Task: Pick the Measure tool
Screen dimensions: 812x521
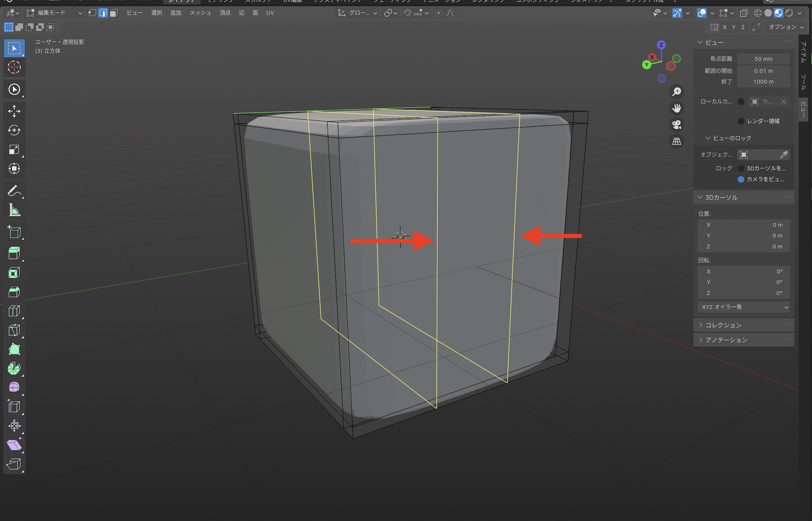Action: coord(14,210)
